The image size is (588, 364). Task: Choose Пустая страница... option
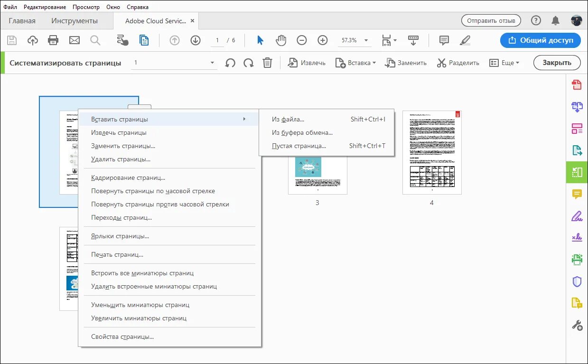[327, 146]
